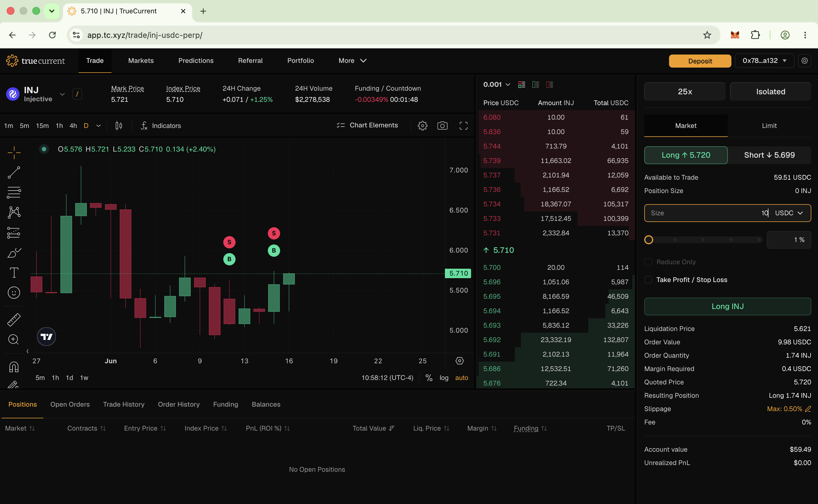This screenshot has width=818, height=504.
Task: Select the brush drawing tool
Action: [x=14, y=253]
